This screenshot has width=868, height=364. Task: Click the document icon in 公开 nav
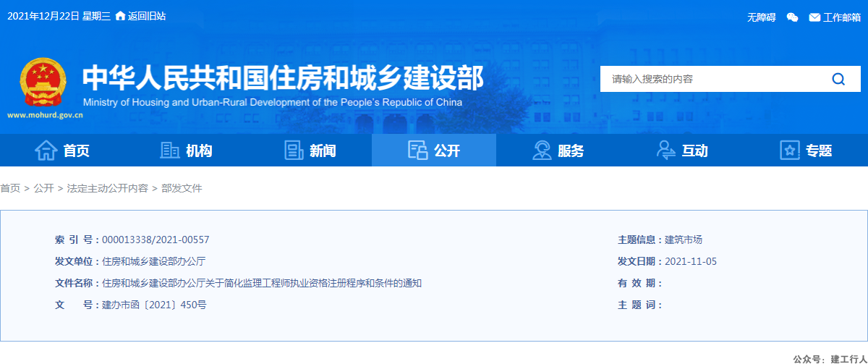click(x=417, y=151)
